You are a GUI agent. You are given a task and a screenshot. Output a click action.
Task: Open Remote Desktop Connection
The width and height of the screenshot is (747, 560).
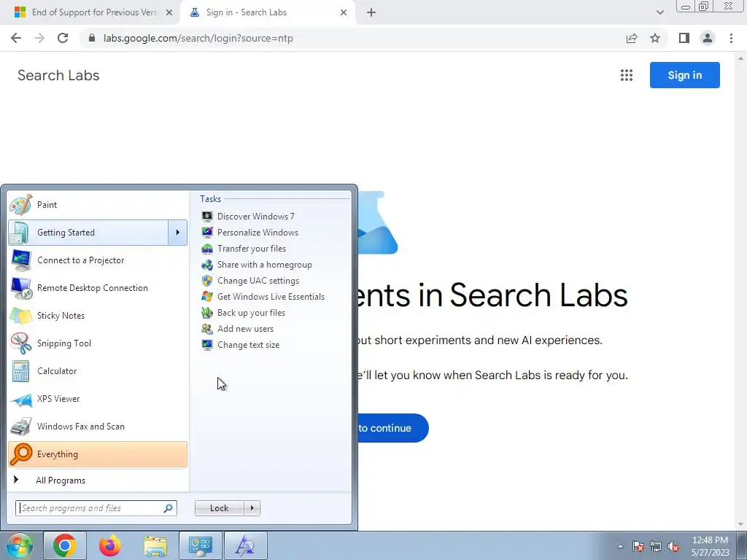tap(98, 288)
